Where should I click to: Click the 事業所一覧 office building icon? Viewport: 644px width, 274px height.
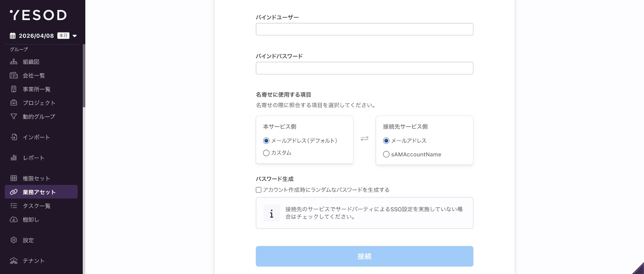pyautogui.click(x=14, y=89)
